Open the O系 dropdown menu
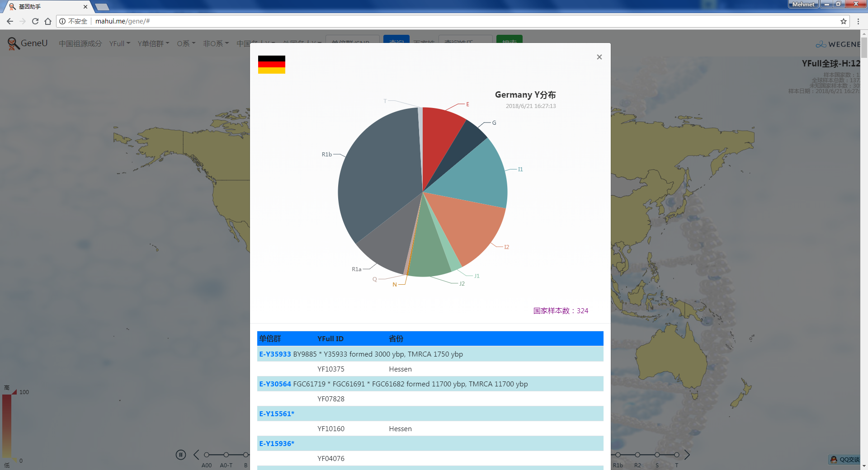Screen dimensions: 868x470 [x=186, y=43]
